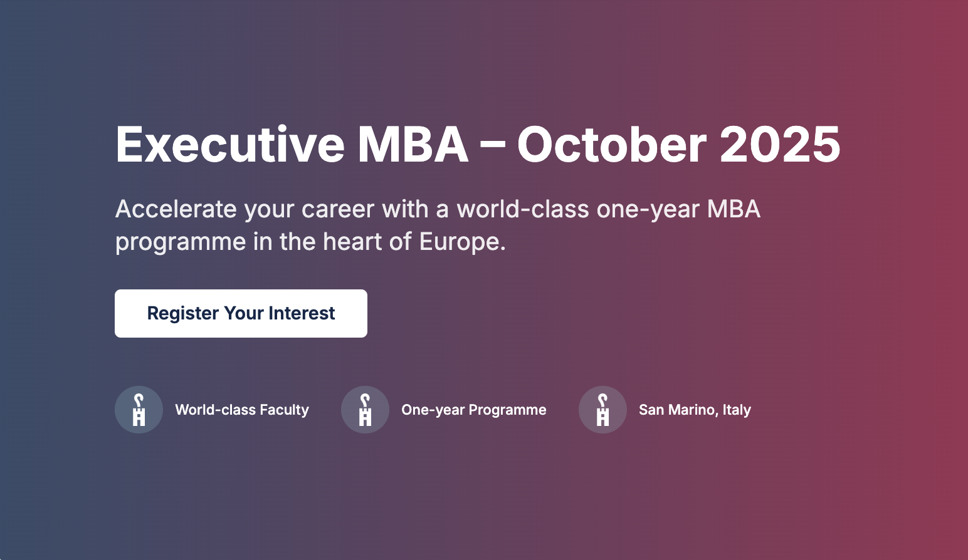Click the word career in the subtitle
968x560 pixels.
coord(338,209)
